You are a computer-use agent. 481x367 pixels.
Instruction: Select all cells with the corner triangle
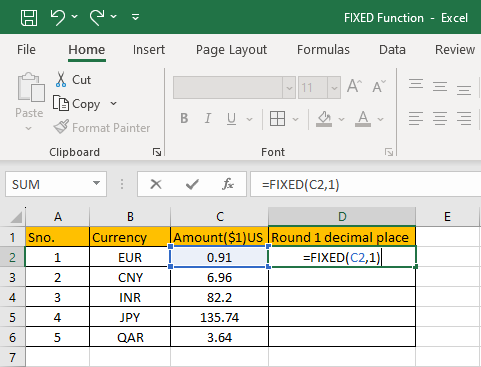pyautogui.click(x=16, y=217)
